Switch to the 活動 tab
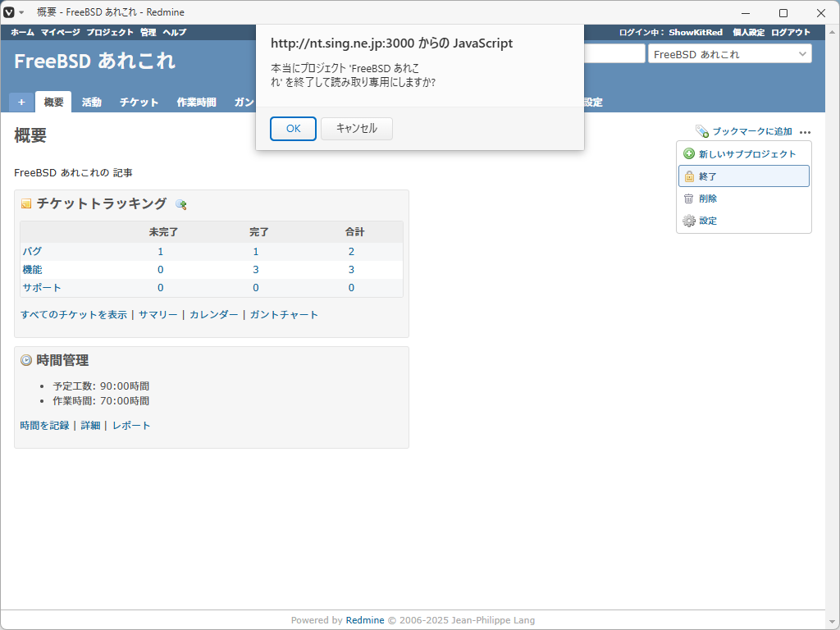Screen dimensions: 840x630 (x=92, y=102)
